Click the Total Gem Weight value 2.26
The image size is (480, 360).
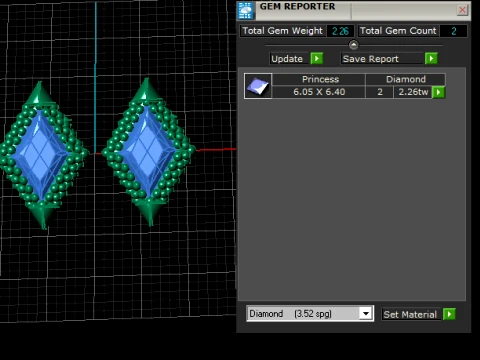tap(340, 31)
